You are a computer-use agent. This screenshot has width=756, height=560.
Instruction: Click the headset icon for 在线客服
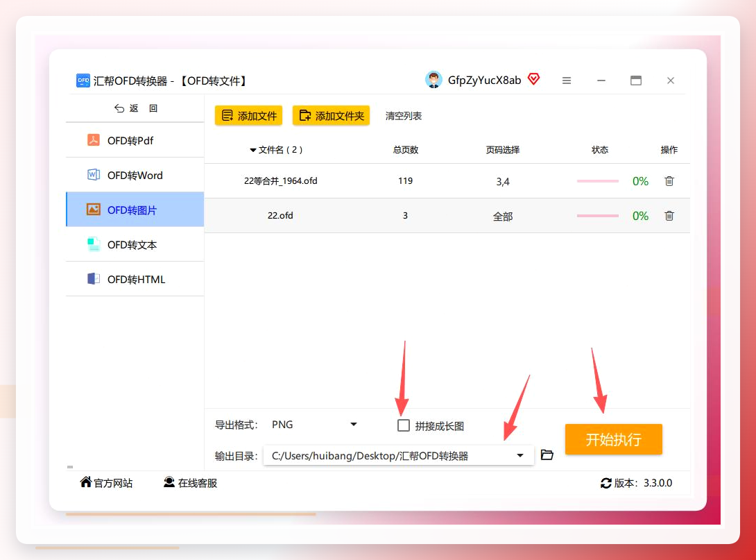(169, 482)
